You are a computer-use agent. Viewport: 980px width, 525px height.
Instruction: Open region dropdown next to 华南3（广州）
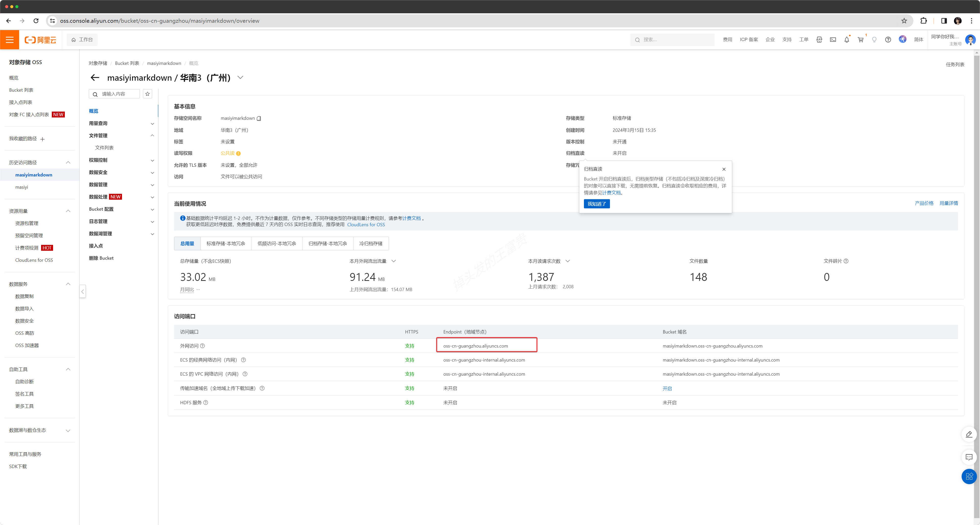click(240, 77)
